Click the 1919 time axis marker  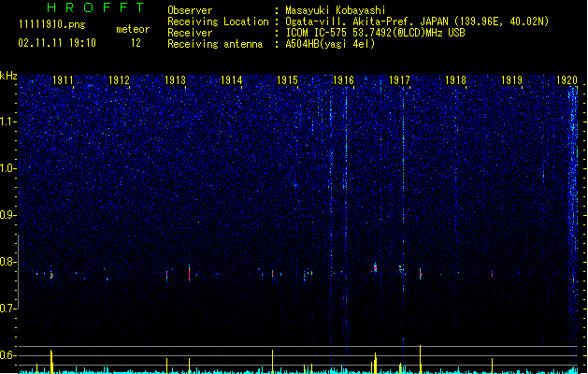click(512, 79)
